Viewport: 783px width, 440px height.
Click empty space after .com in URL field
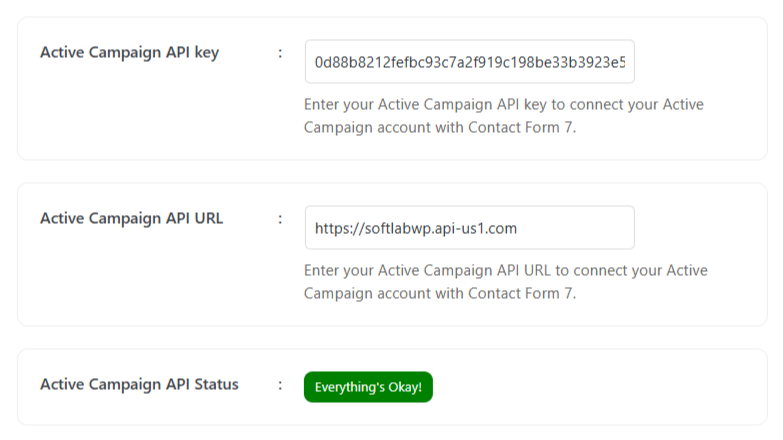574,228
